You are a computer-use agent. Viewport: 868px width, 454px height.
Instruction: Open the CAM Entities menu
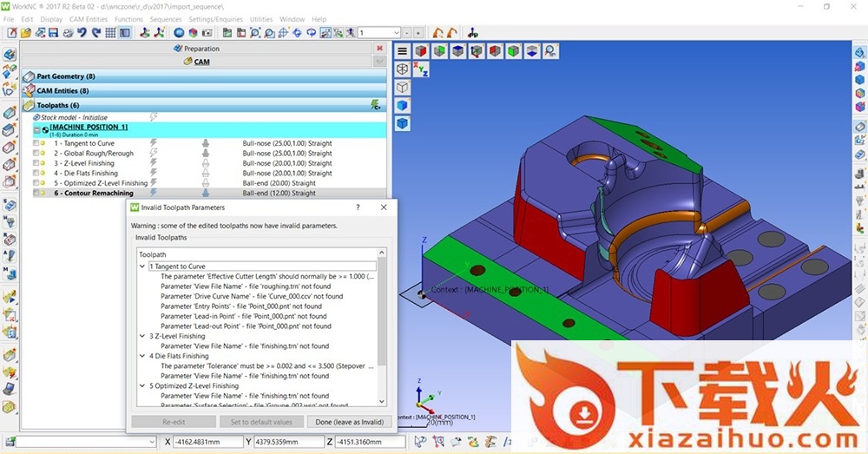89,19
